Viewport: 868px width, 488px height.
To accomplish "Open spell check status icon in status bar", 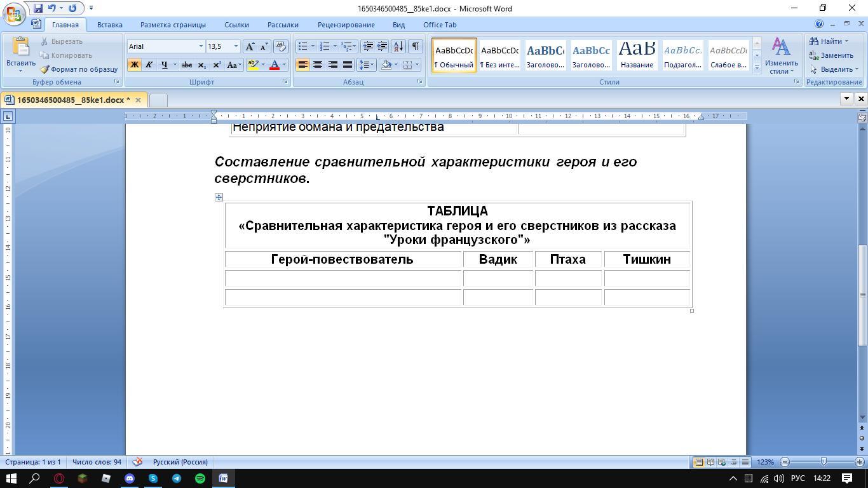I will tap(137, 462).
